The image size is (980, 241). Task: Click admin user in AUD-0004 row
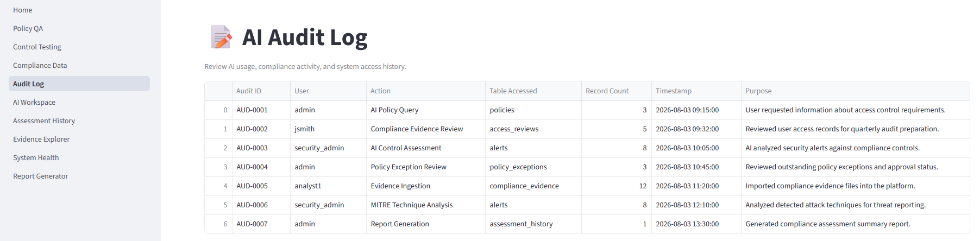click(328, 167)
